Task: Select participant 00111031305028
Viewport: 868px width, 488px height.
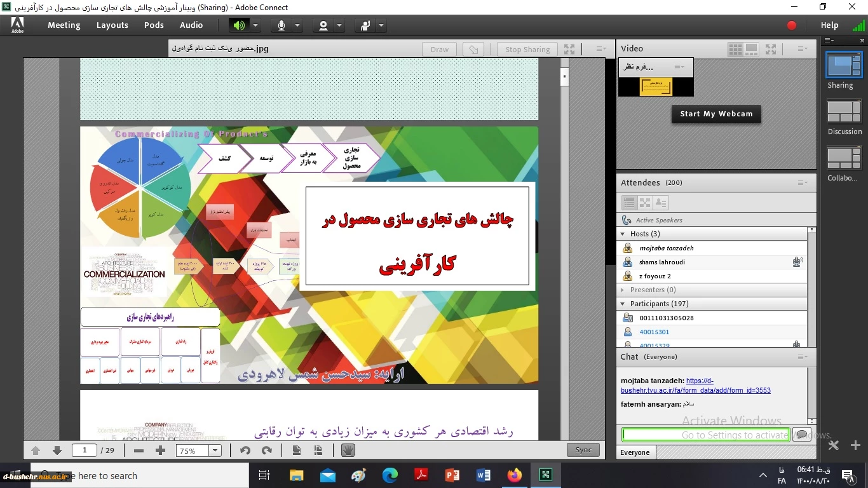Action: tap(712, 318)
